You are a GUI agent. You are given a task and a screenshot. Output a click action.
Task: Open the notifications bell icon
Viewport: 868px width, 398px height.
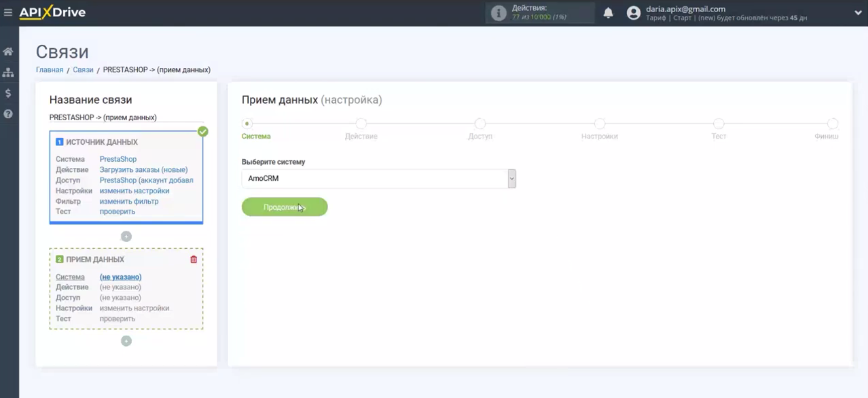608,13
